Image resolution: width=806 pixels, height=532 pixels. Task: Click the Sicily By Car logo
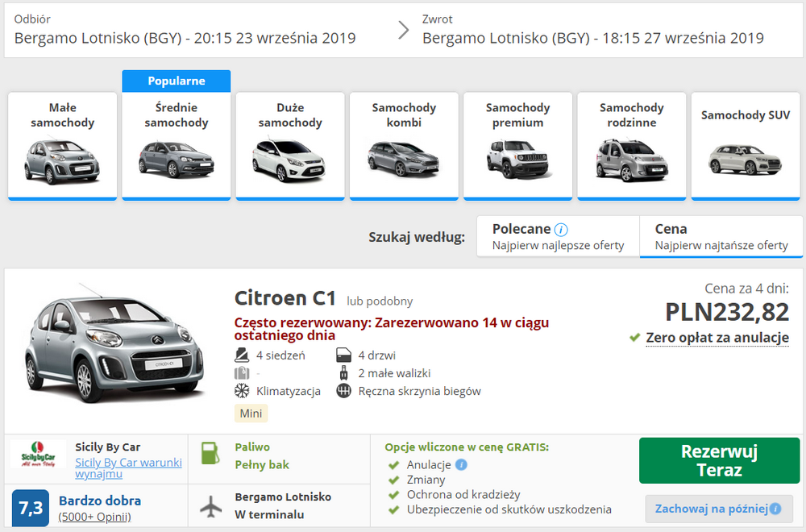pos(38,455)
